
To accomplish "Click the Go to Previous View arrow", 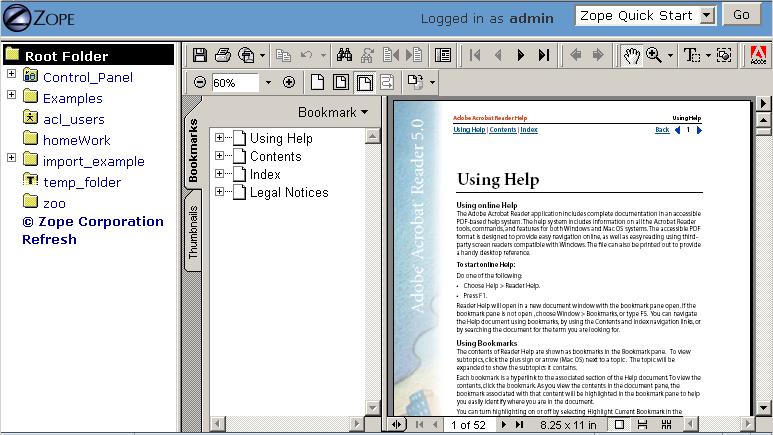I will (575, 55).
